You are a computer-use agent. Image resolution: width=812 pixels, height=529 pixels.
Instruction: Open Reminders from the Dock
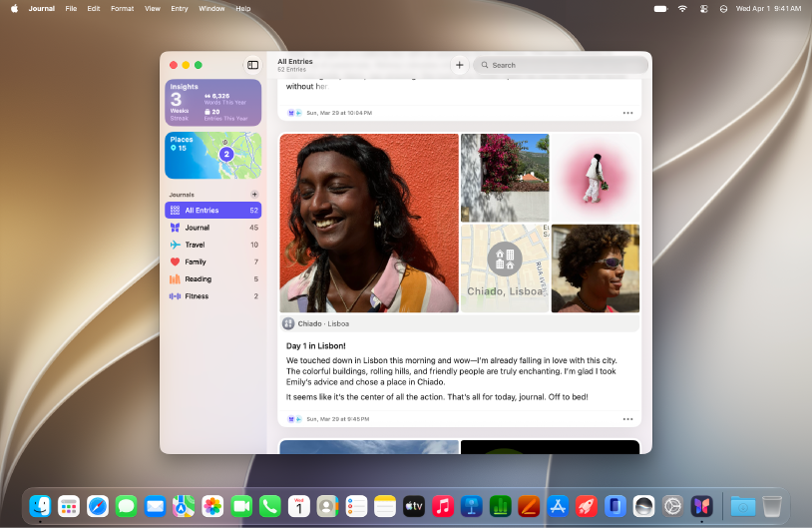[356, 506]
